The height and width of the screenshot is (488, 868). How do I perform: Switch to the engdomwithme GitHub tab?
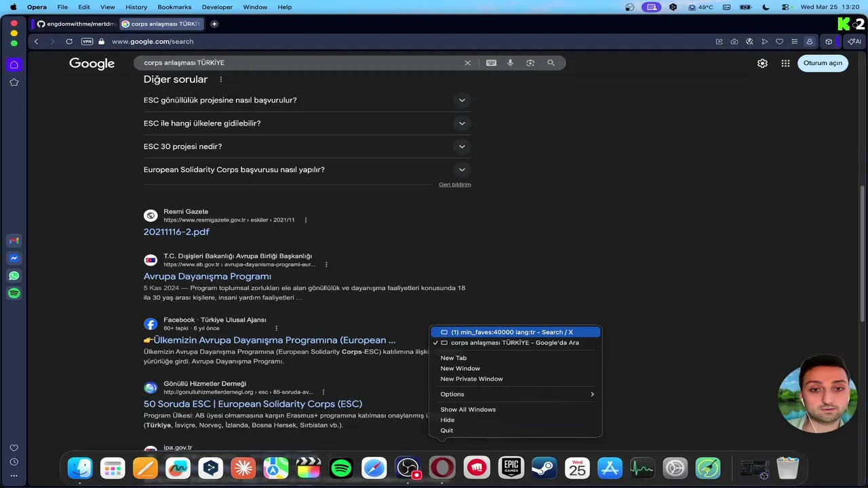pyautogui.click(x=76, y=24)
